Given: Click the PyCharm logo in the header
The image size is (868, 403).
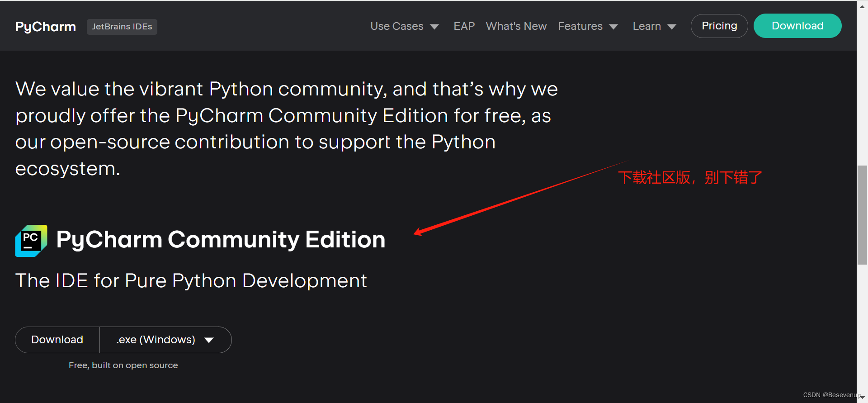Looking at the screenshot, I should [x=46, y=27].
